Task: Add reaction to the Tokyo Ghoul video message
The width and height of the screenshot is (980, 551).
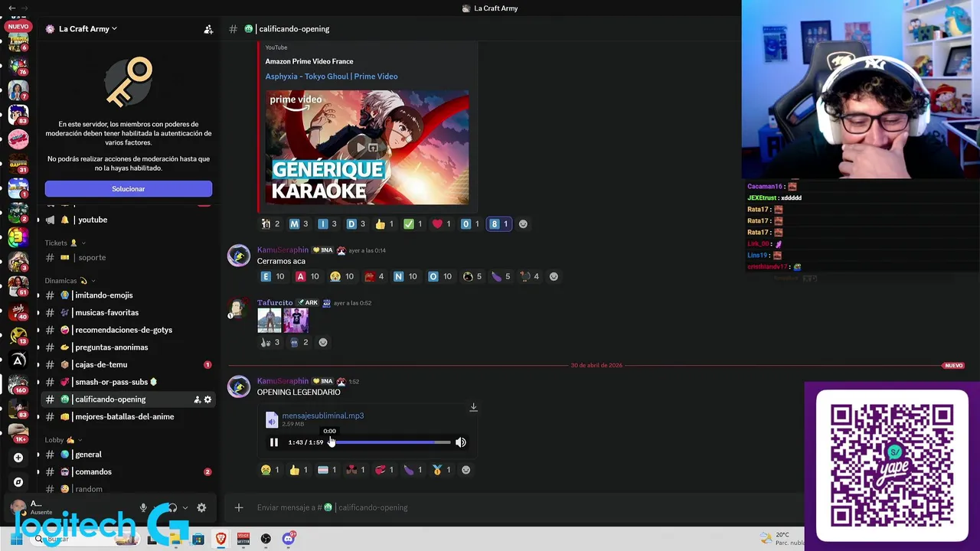Action: [x=523, y=224]
